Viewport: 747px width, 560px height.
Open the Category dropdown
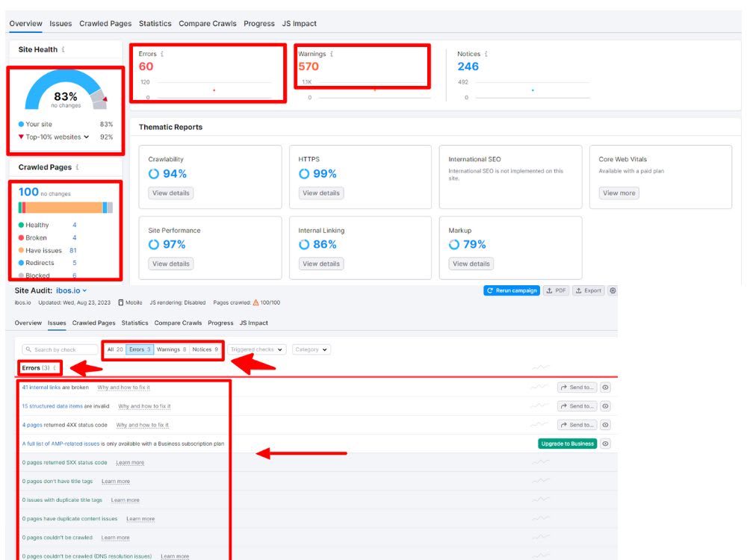pyautogui.click(x=311, y=349)
